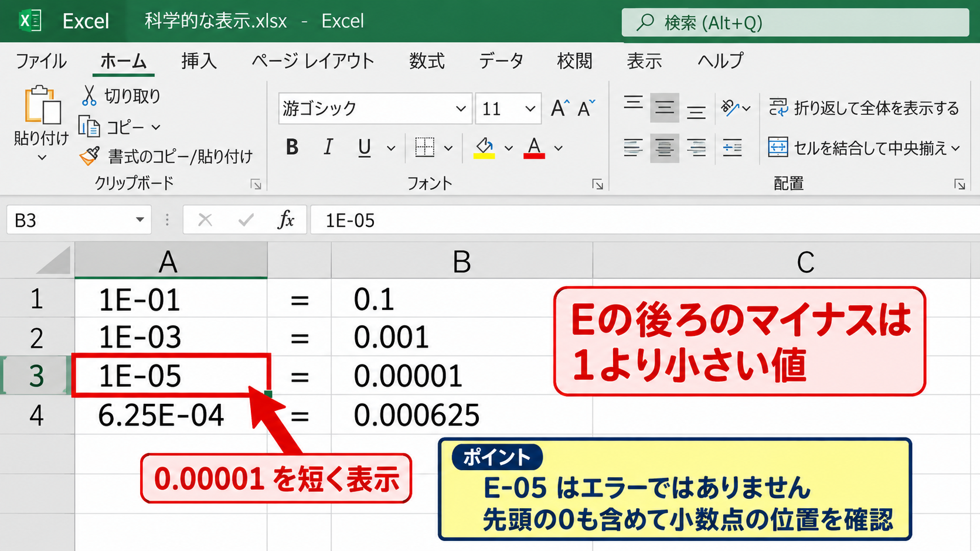Apply red font color A
The width and height of the screenshot is (980, 551).
534,147
